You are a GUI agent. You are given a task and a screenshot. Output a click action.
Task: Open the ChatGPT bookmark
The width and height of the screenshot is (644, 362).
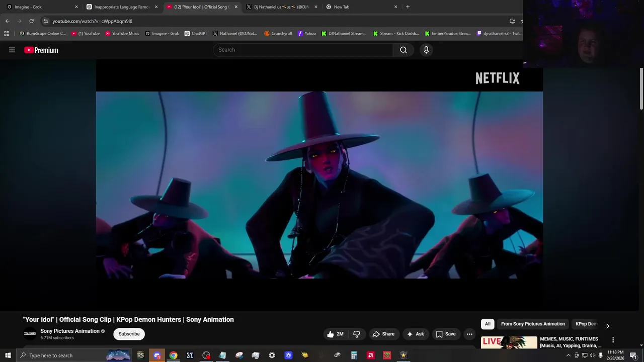(x=196, y=34)
